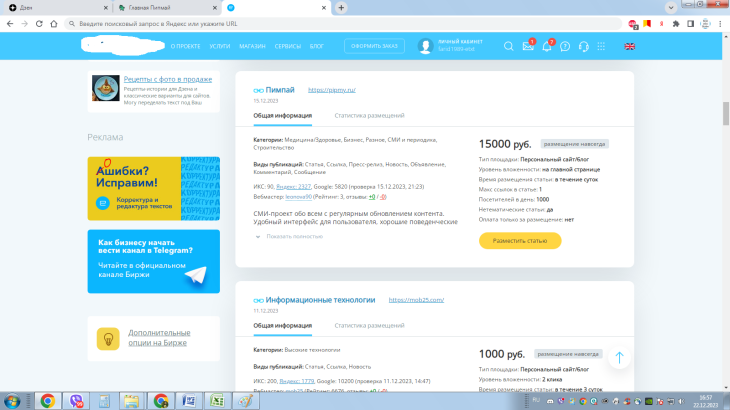Open the browser extensions puzzle icon
This screenshot has height=410, width=730.
click(x=676, y=24)
